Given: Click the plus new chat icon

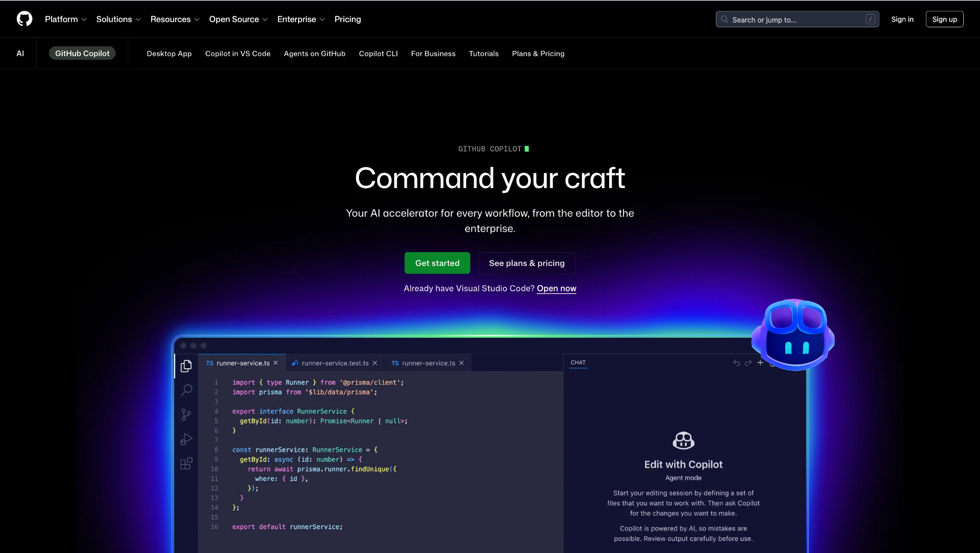Looking at the screenshot, I should click(x=760, y=363).
